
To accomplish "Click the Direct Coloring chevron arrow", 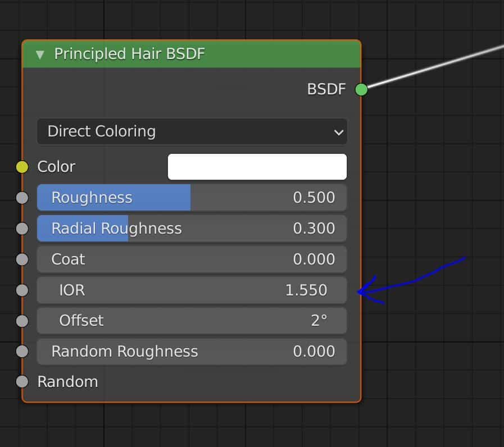I will (x=338, y=132).
